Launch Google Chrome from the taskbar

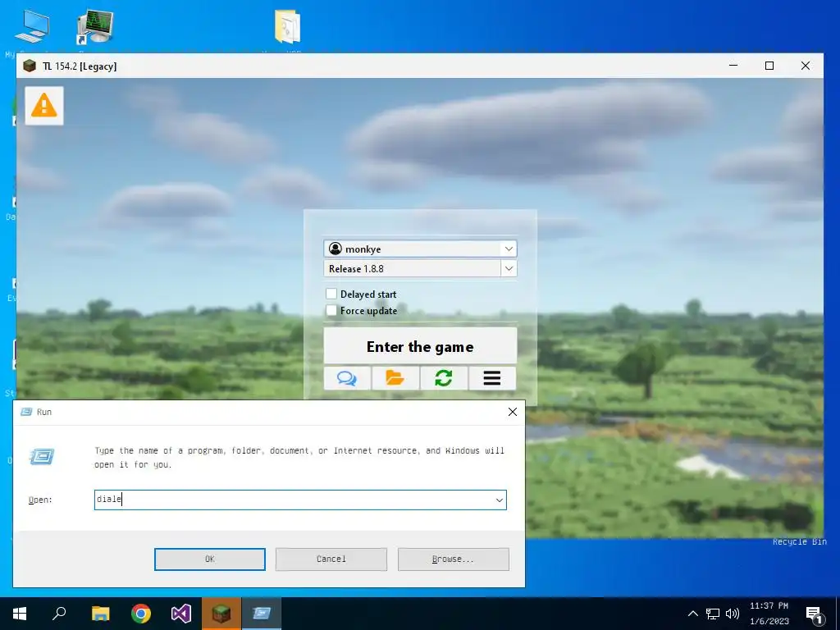(x=141, y=614)
